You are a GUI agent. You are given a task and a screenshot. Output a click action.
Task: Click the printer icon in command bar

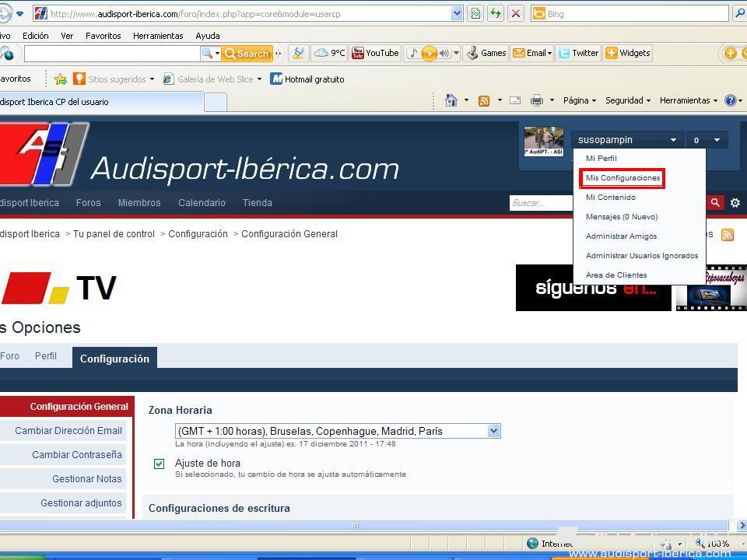[537, 100]
